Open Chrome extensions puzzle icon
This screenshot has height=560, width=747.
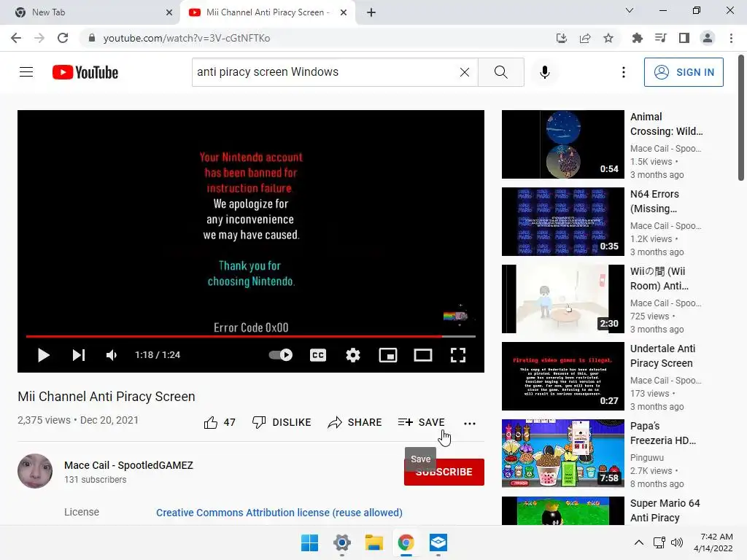click(x=637, y=38)
